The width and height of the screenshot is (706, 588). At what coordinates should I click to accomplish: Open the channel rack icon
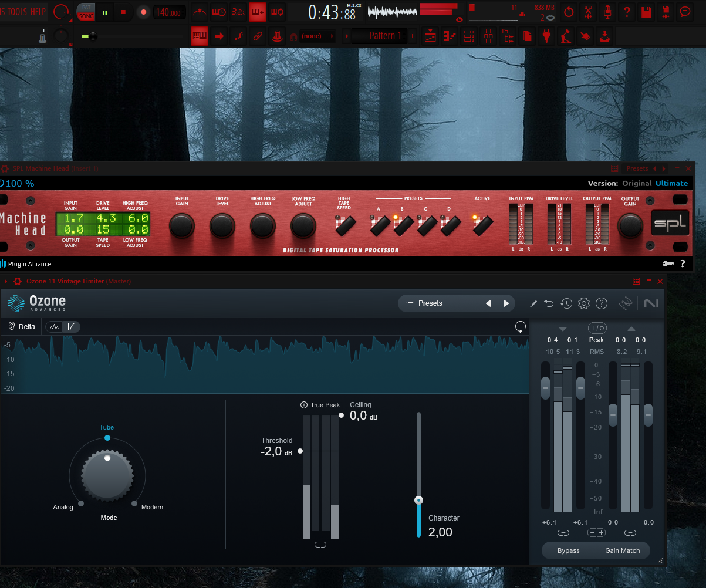(468, 36)
